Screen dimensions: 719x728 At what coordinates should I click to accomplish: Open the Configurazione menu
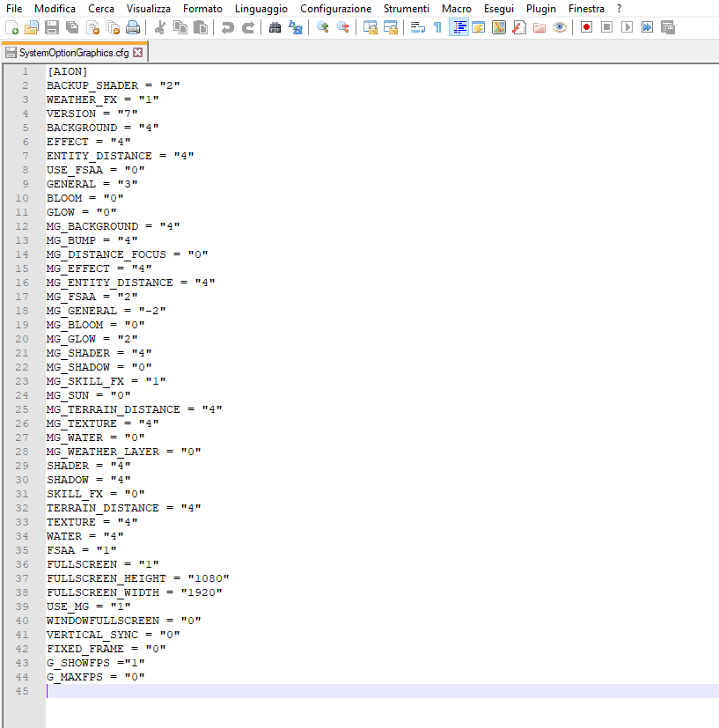click(x=335, y=8)
